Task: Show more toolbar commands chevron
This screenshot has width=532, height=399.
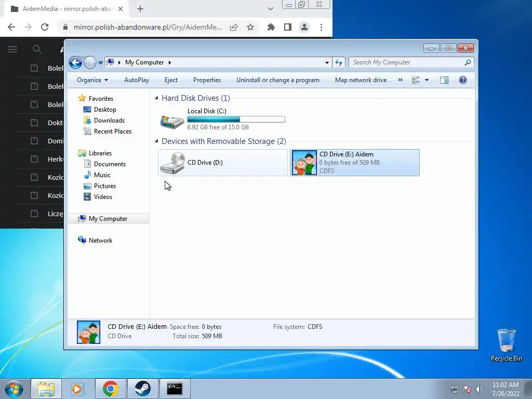Action: [401, 80]
